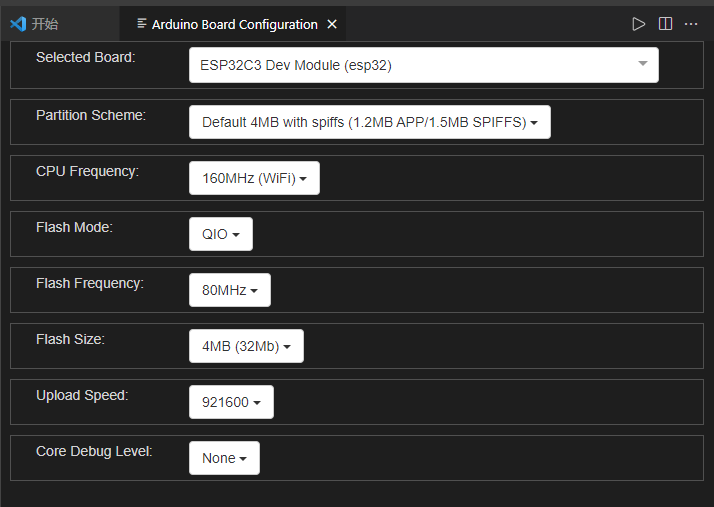
Task: Click the Selected Board label
Action: 86,57
